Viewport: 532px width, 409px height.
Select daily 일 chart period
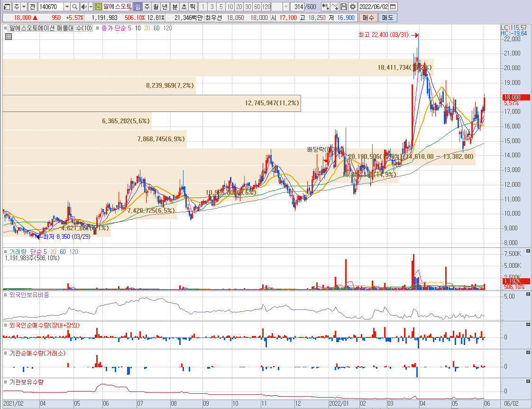pos(138,7)
